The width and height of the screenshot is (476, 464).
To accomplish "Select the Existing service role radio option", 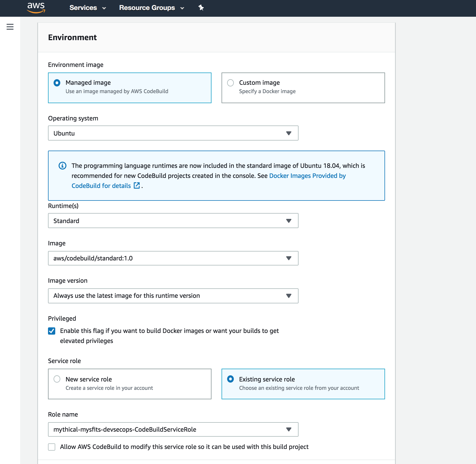I will (230, 379).
